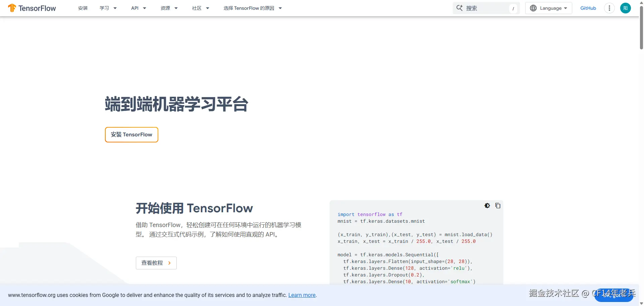Click the heading 端到端机器学习平台
Image resolution: width=644 pixels, height=306 pixels.
pos(176,104)
